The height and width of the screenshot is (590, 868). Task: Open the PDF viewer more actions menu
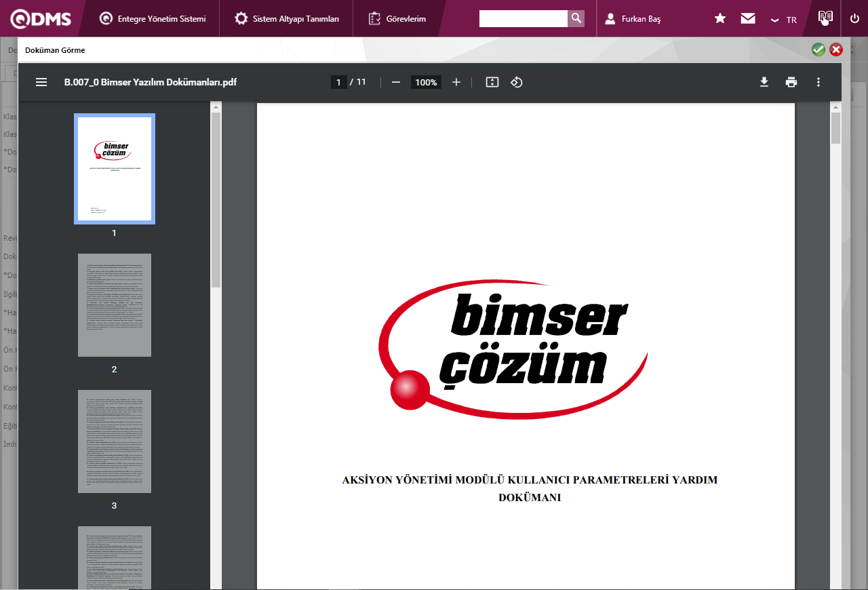tap(818, 82)
